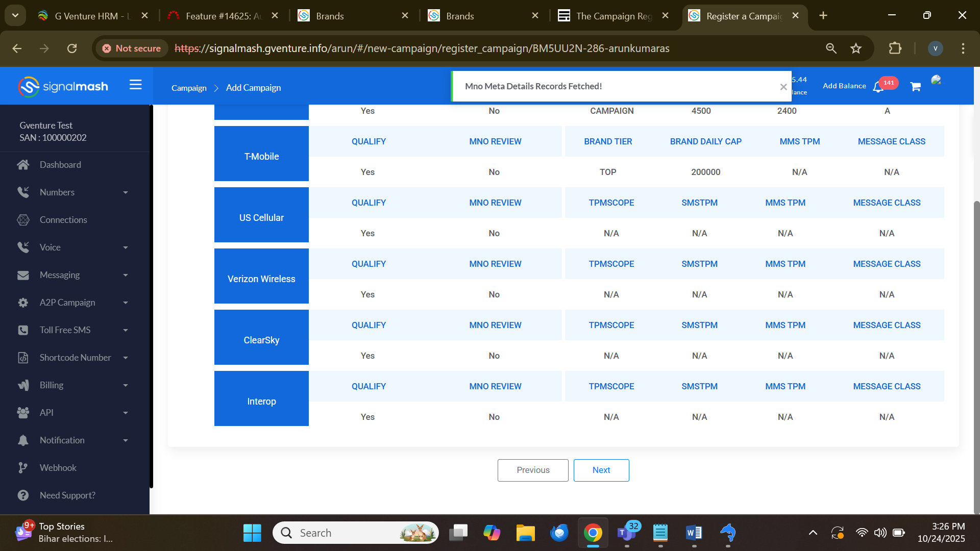This screenshot has height=551, width=980.
Task: Open the shopping cart icon
Action: click(915, 87)
